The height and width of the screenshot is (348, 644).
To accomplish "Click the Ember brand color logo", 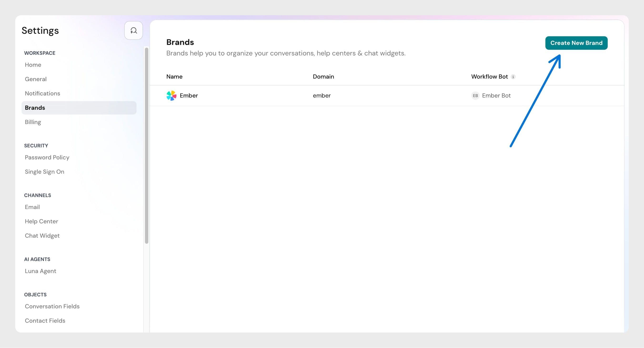I will [x=171, y=95].
